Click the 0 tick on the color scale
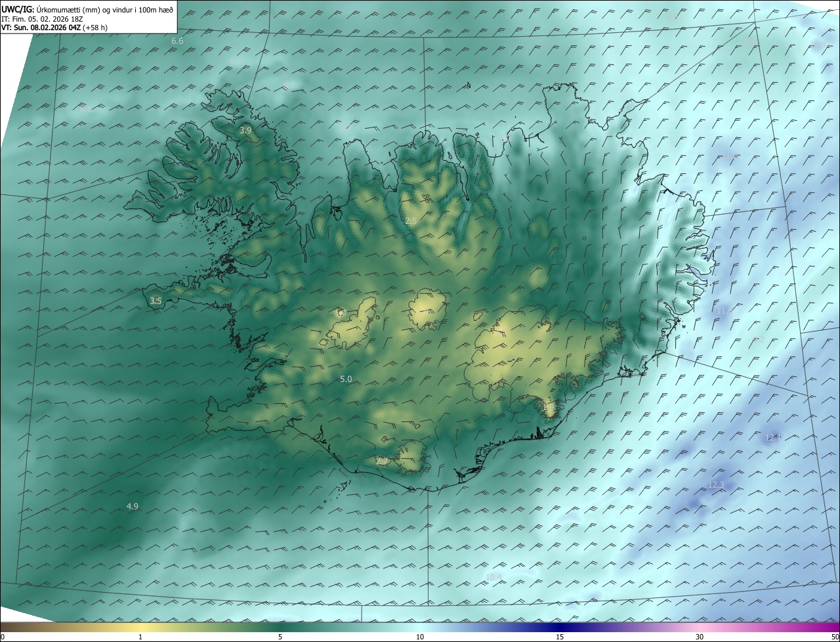840x642 pixels. tap(3, 637)
